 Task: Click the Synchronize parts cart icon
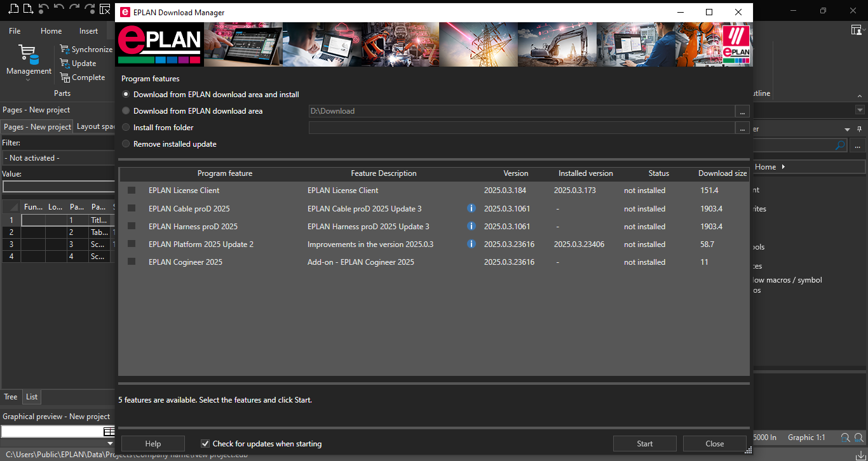65,49
